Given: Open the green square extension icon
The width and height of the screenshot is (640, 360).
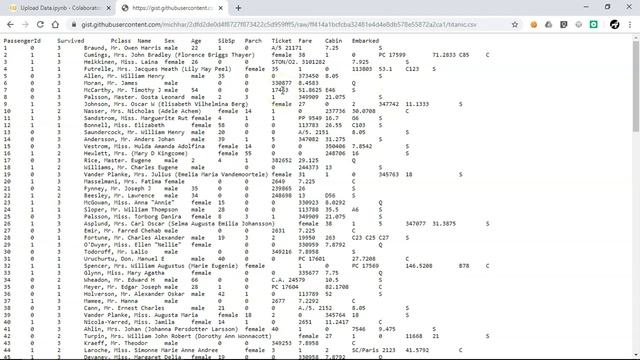Looking at the screenshot, I should coord(593,24).
